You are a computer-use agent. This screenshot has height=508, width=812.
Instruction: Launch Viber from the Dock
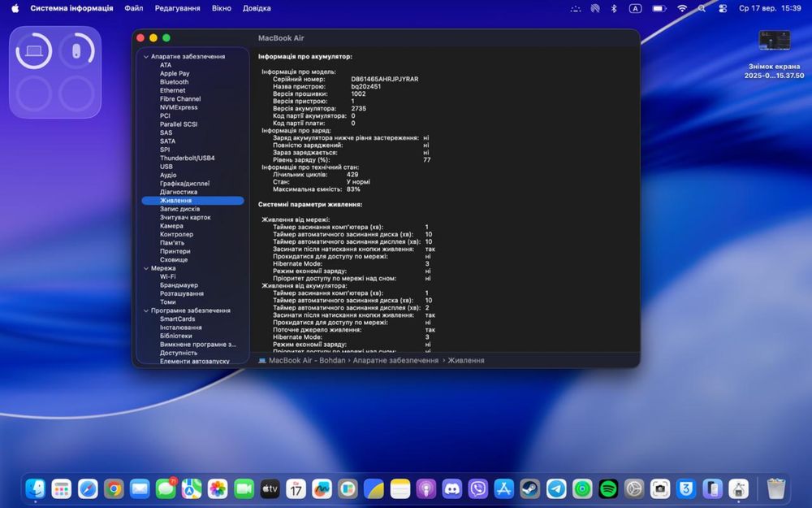point(478,488)
